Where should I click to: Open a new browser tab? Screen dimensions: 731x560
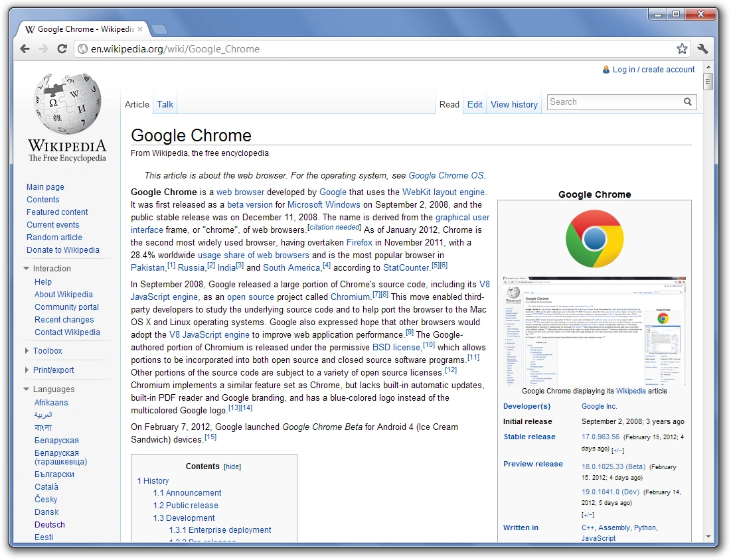[x=158, y=29]
